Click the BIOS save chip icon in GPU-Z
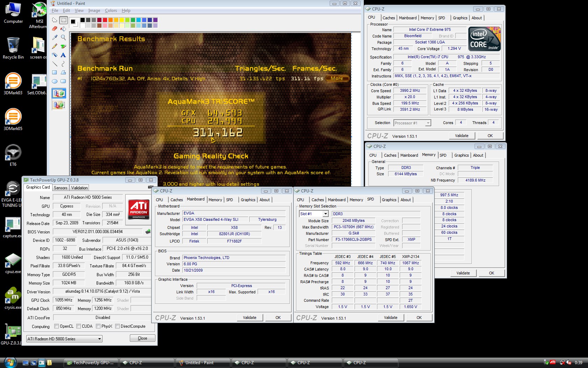Screen dimensions: 588x368 point(148,232)
